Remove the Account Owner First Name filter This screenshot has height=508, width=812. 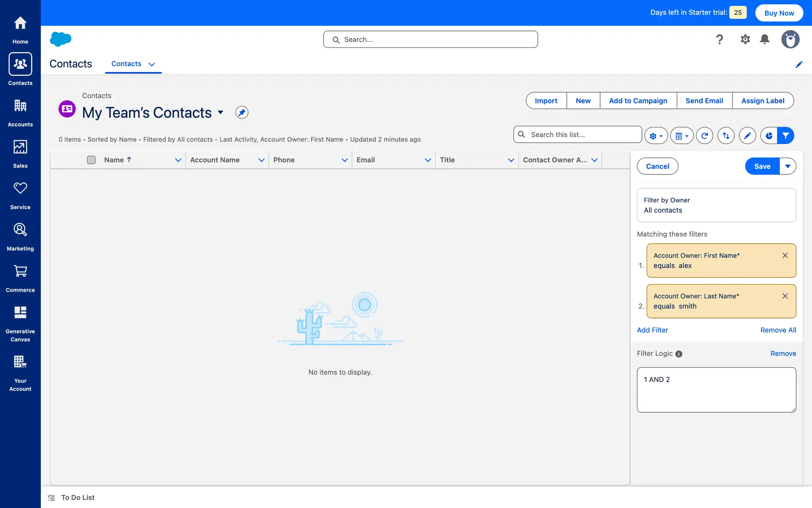(785, 255)
